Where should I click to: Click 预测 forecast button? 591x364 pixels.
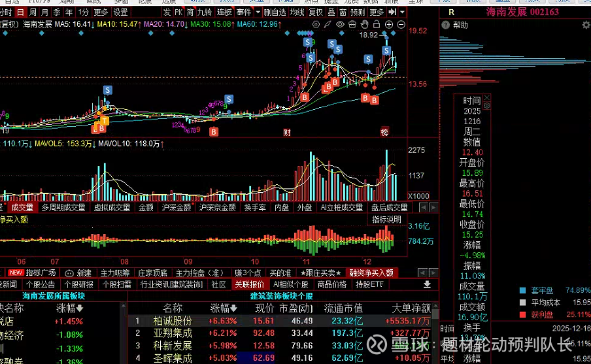[358, 12]
